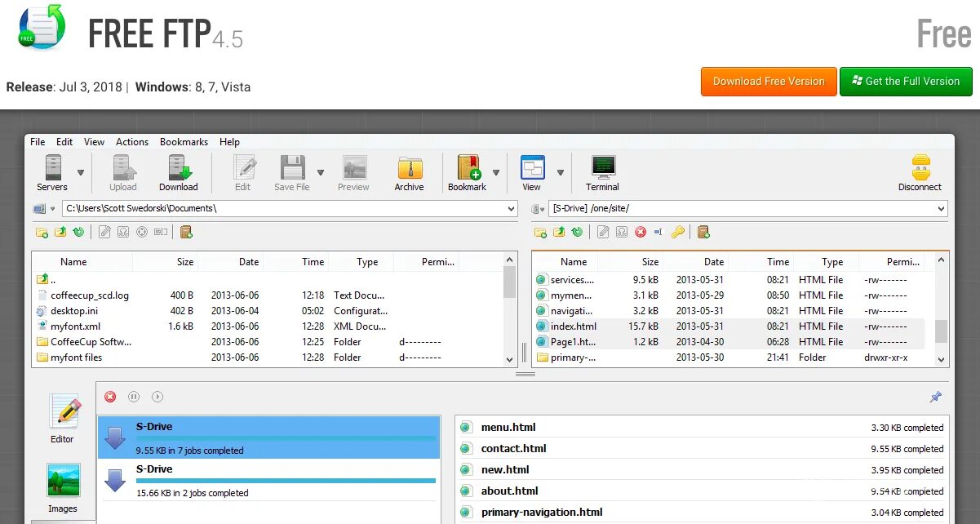Viewport: 980px width, 524px height.
Task: Click the rename icon in local pane toolbar
Action: click(161, 233)
